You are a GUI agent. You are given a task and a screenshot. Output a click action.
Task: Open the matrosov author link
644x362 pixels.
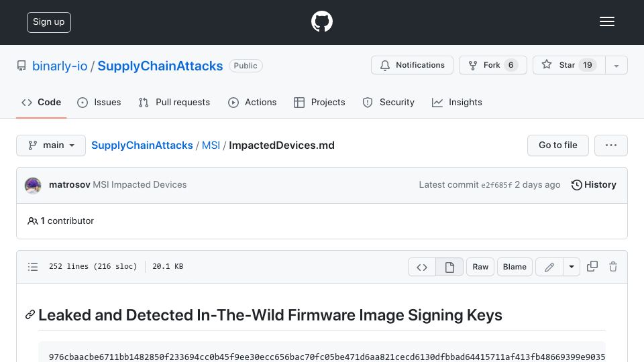click(x=69, y=185)
